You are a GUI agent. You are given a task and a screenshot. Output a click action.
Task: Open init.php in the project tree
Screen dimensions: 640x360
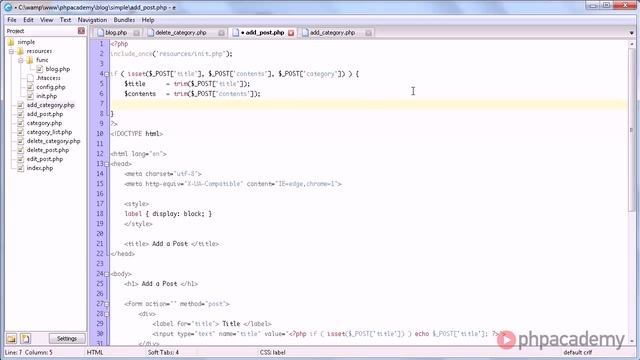[x=47, y=96]
